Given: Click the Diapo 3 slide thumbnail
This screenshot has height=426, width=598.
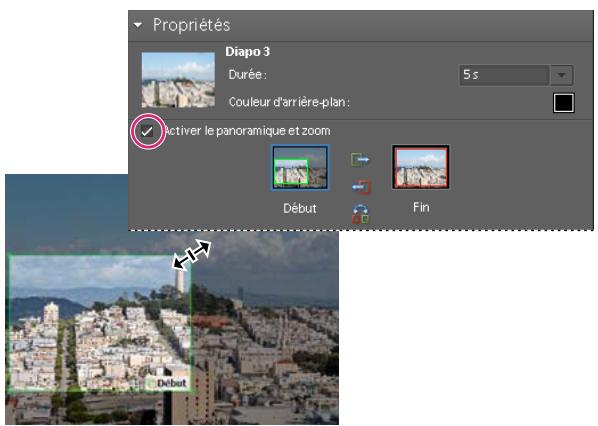Looking at the screenshot, I should click(178, 80).
